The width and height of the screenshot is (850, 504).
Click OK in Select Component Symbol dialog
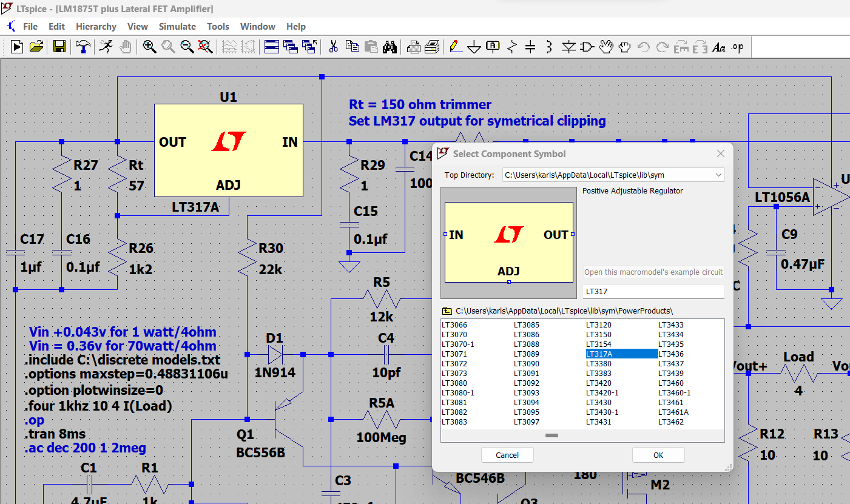point(658,455)
